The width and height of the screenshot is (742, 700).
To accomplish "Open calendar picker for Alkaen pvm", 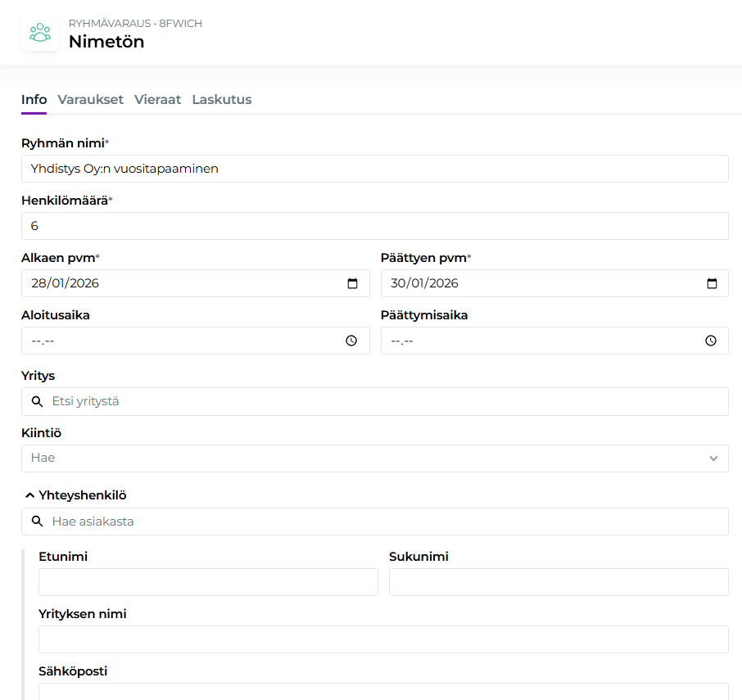I will [353, 283].
